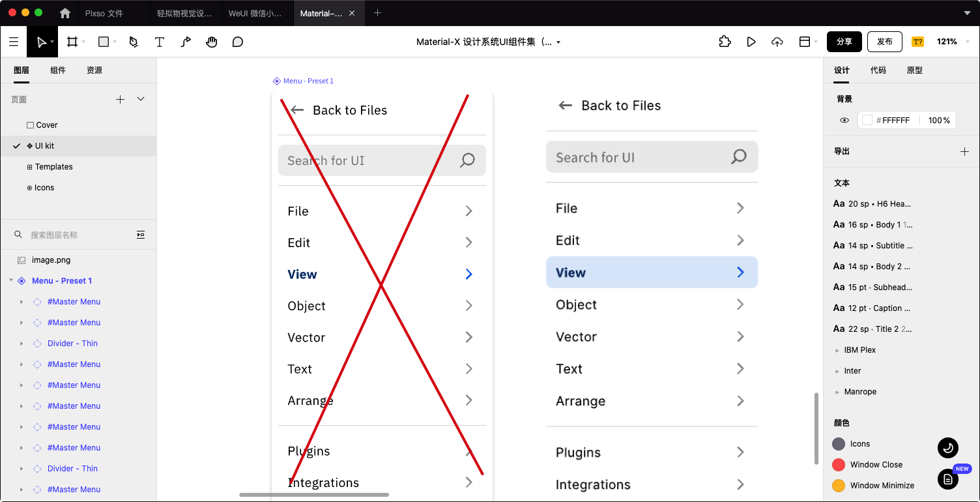The width and height of the screenshot is (980, 502).
Task: Click the layer name search field
Action: (x=78, y=235)
